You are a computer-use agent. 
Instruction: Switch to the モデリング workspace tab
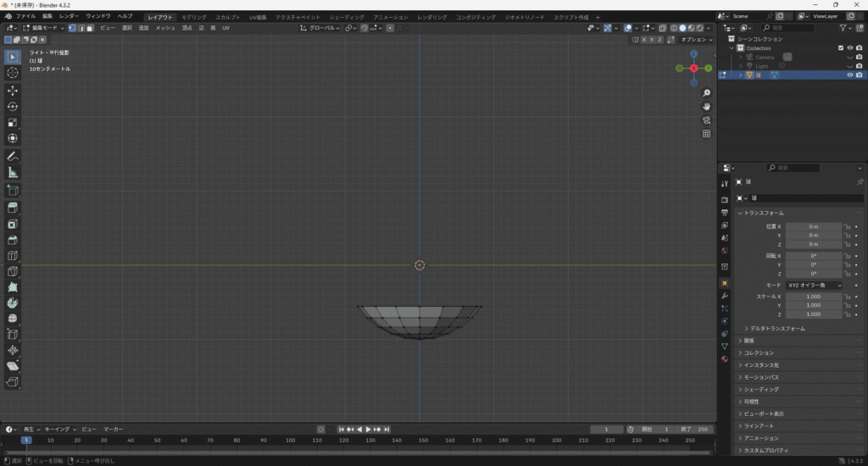click(194, 17)
